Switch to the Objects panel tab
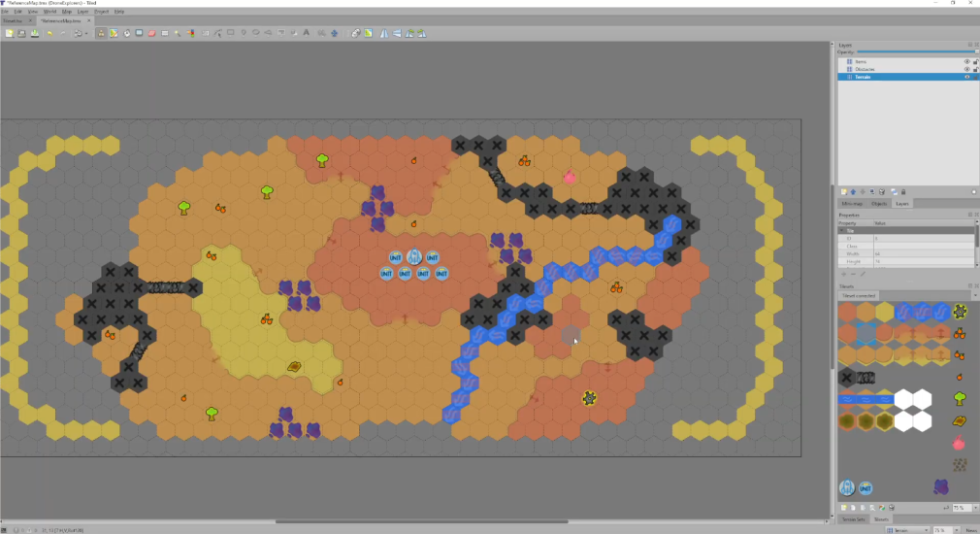 point(879,204)
